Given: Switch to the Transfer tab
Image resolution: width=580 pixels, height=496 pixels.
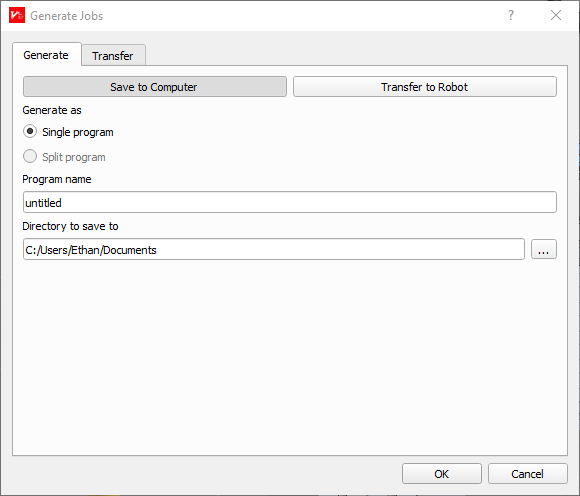Looking at the screenshot, I should [x=113, y=55].
